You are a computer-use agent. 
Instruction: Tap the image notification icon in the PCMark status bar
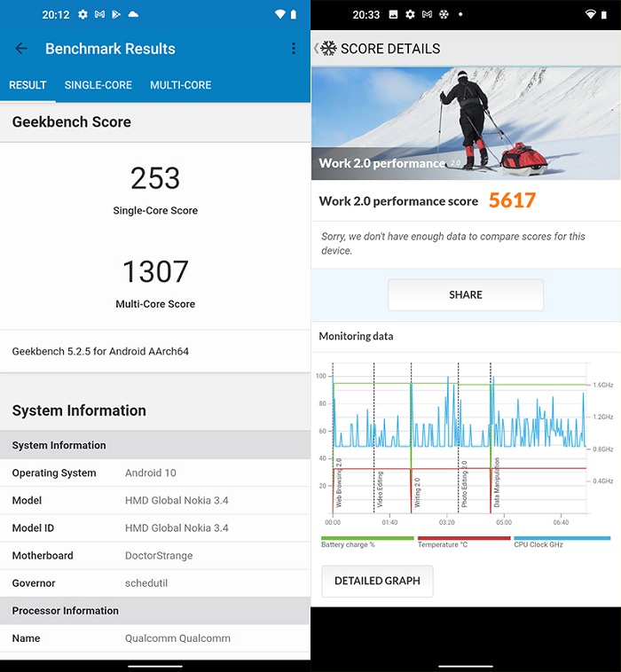pos(393,14)
